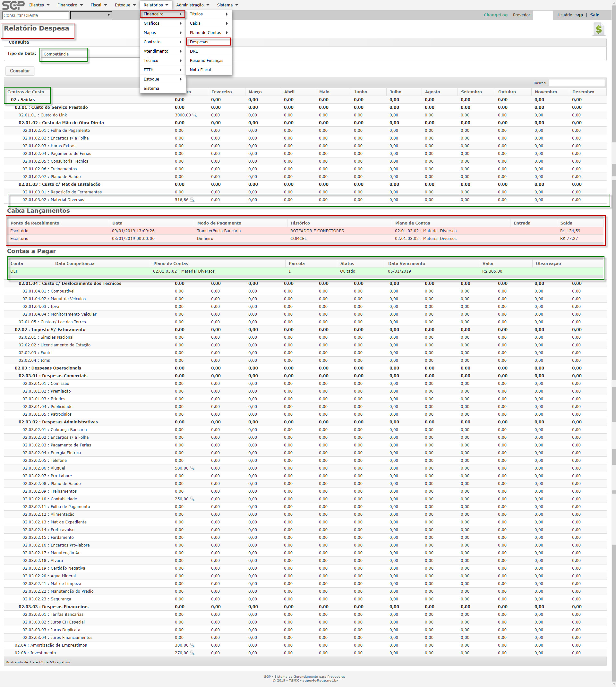Open the ChangeLog link

click(x=495, y=15)
